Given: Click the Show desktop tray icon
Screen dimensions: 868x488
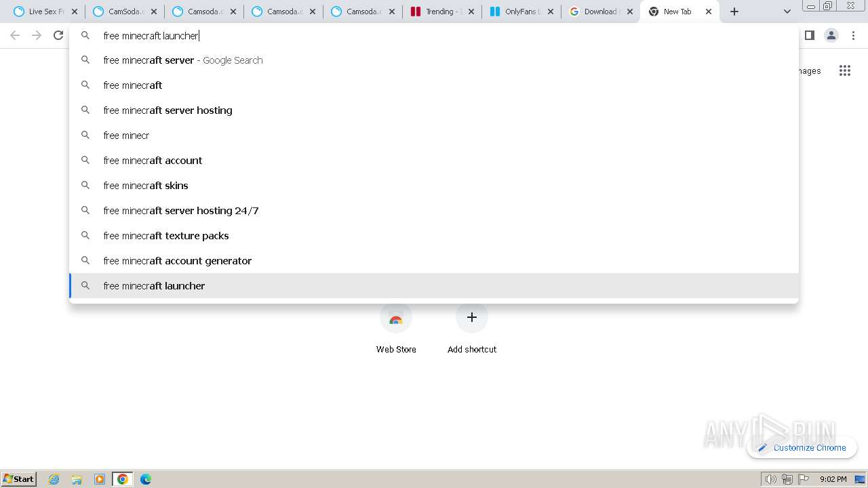Looking at the screenshot, I should pyautogui.click(x=860, y=479).
